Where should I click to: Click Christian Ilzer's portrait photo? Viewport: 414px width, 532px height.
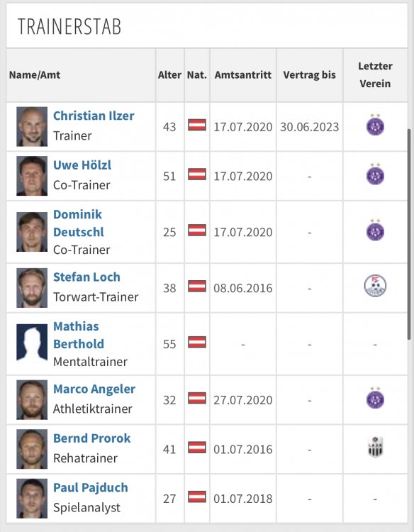pos(32,126)
